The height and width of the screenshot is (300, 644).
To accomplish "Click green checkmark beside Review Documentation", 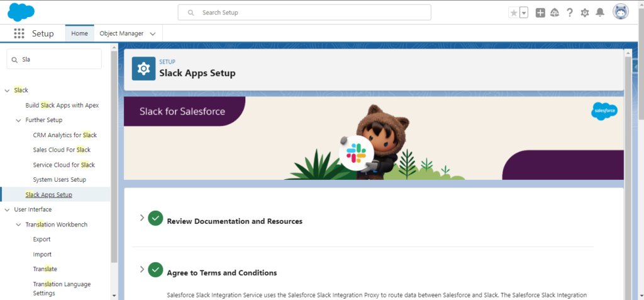I will pyautogui.click(x=156, y=218).
